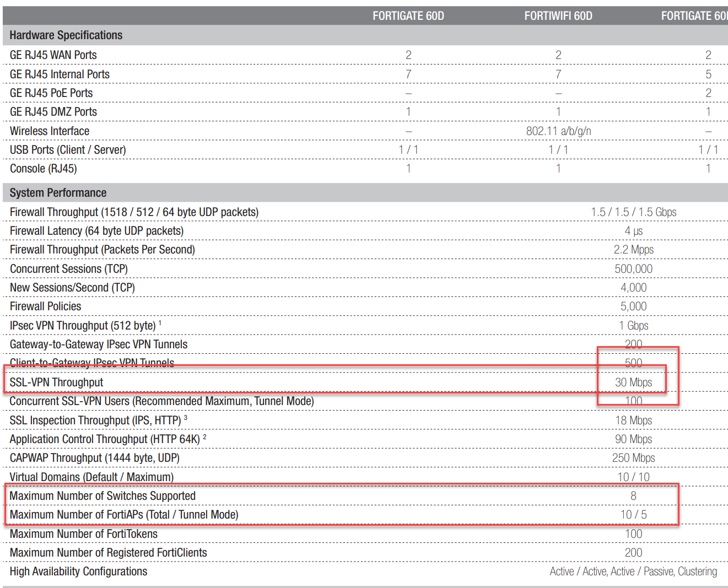The width and height of the screenshot is (728, 588).
Task: Click the Console (RJ45) row label
Action: [x=44, y=169]
